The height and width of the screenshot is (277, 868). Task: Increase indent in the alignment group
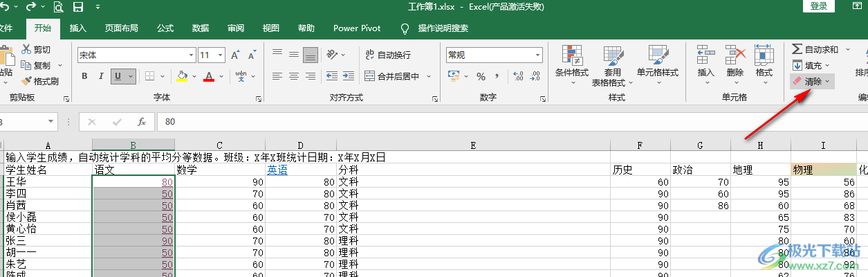348,76
